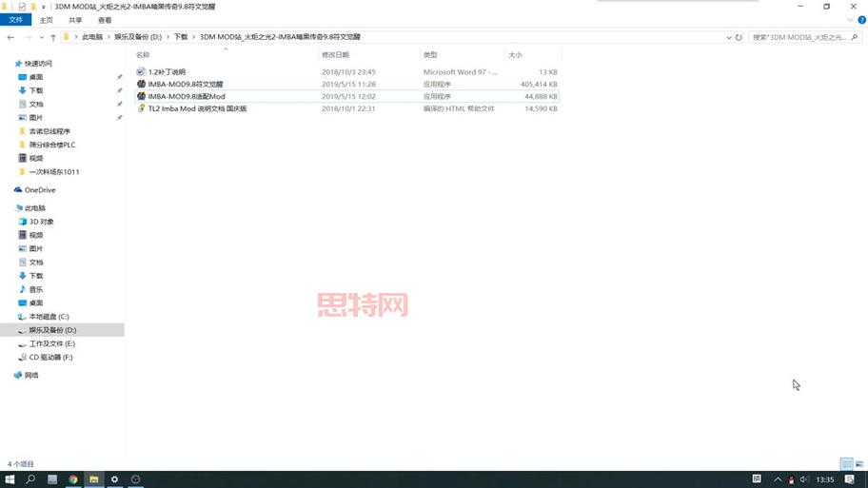The width and height of the screenshot is (868, 488).
Task: Sort by 类型 column header
Action: tap(430, 55)
